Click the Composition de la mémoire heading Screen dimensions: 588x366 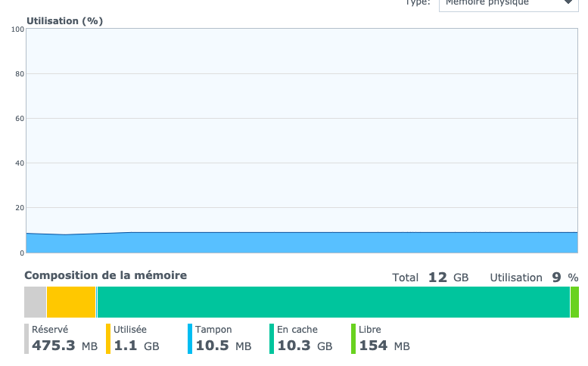105,275
